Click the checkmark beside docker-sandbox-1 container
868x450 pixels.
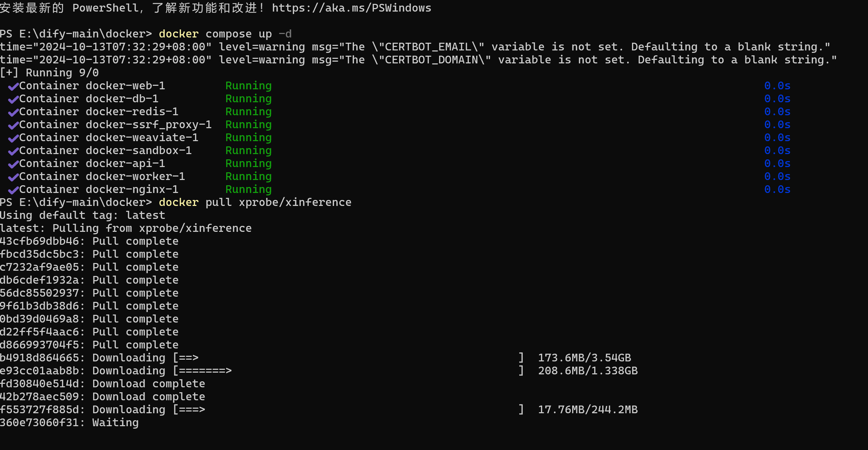(x=13, y=151)
